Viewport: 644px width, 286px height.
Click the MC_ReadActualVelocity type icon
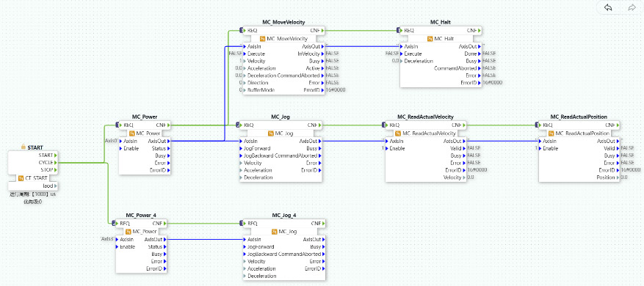tap(398, 133)
